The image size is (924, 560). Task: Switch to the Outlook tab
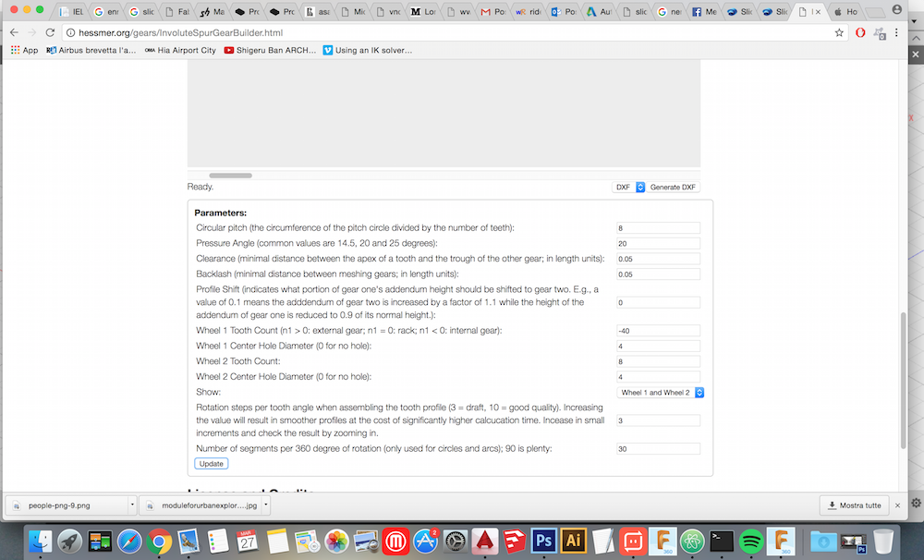click(563, 12)
